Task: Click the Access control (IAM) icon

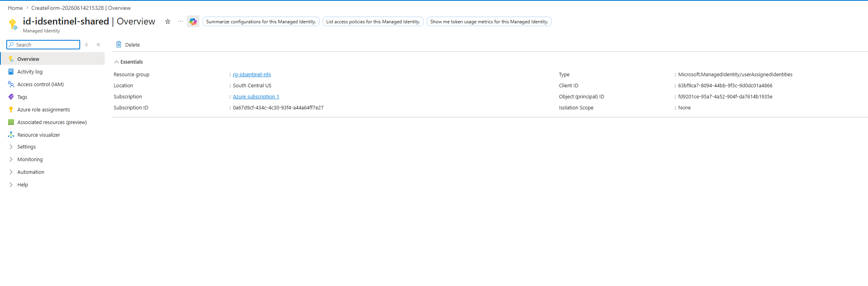Action: [x=11, y=84]
